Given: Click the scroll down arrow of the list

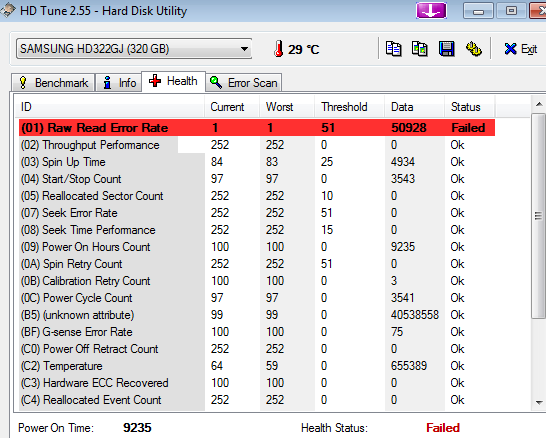Looking at the screenshot, I should pos(539,403).
